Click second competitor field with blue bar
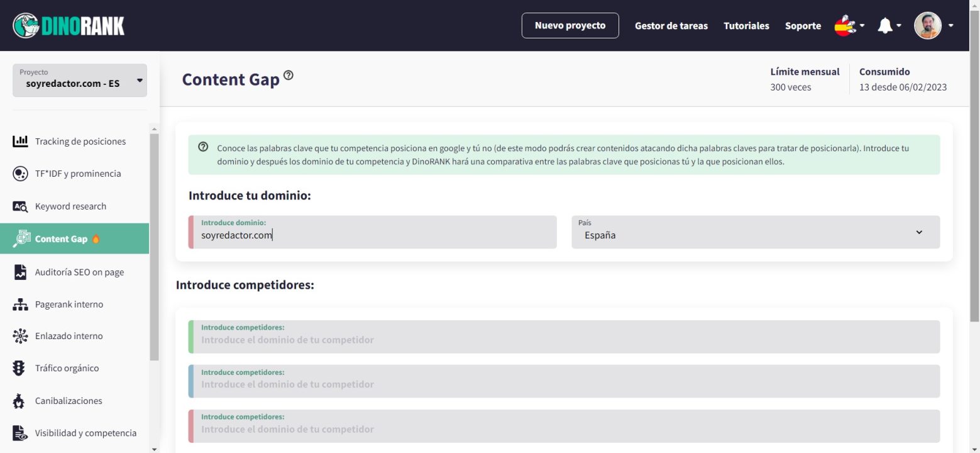 (564, 381)
